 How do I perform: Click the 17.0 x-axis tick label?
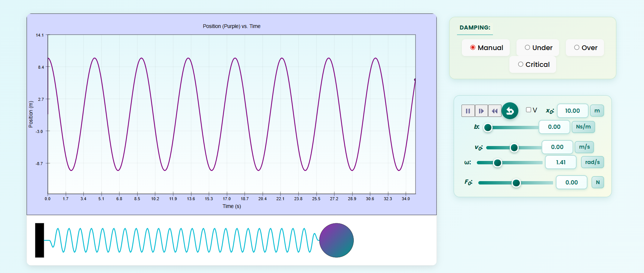pos(227,199)
